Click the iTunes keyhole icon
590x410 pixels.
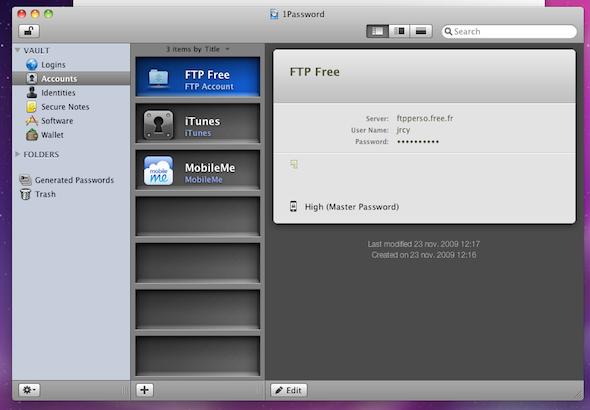click(158, 125)
